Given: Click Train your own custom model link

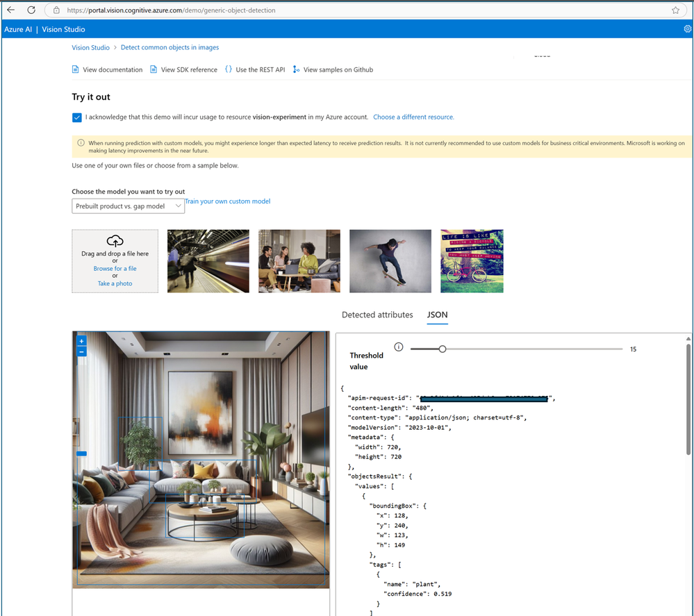Looking at the screenshot, I should coord(227,201).
